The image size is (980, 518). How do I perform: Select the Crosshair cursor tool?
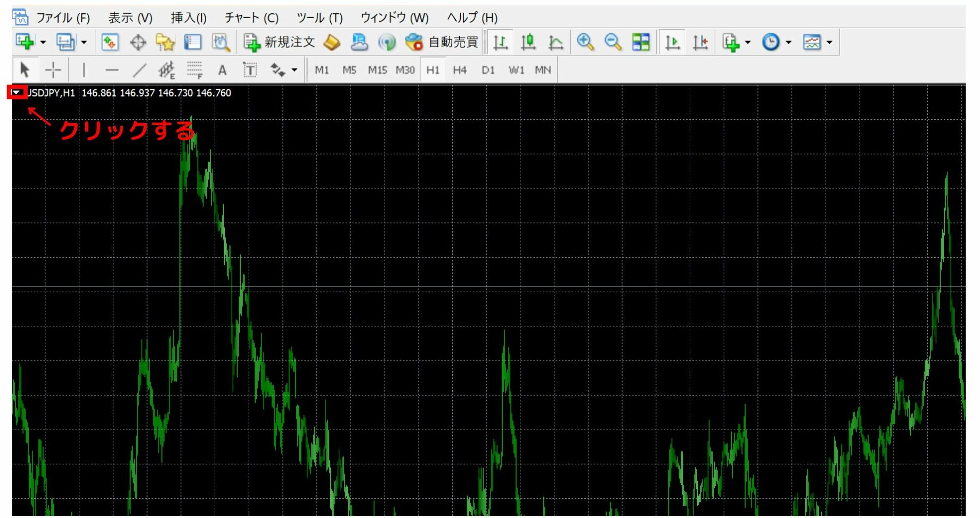pos(53,70)
